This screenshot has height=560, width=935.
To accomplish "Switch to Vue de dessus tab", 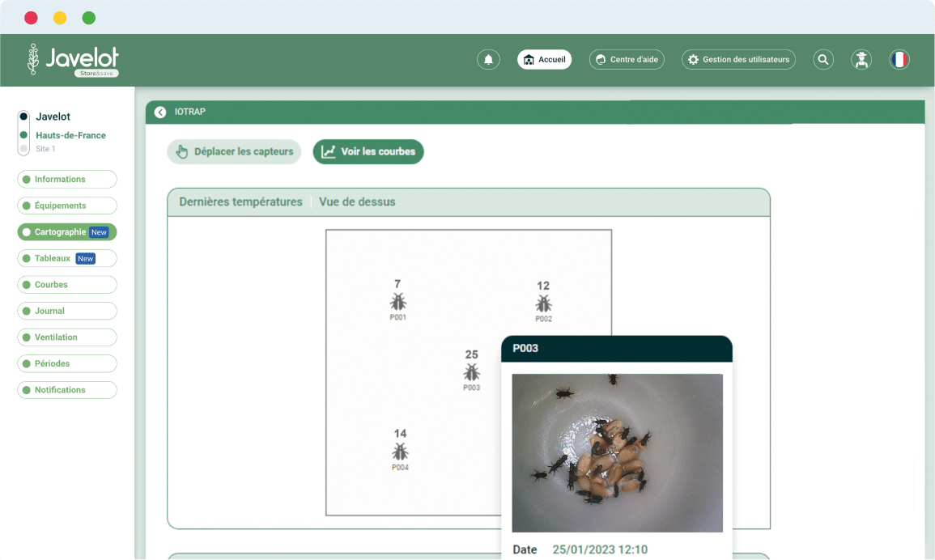I will click(x=357, y=202).
